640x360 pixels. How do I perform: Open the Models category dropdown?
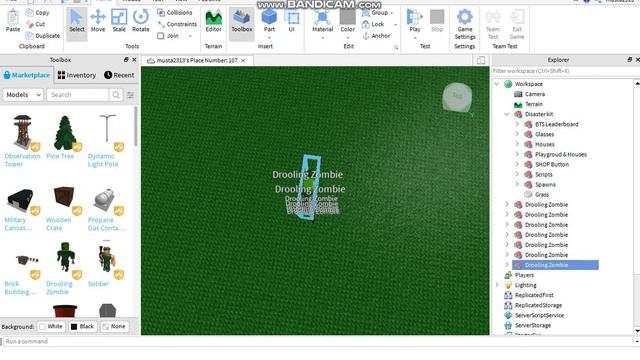point(23,95)
